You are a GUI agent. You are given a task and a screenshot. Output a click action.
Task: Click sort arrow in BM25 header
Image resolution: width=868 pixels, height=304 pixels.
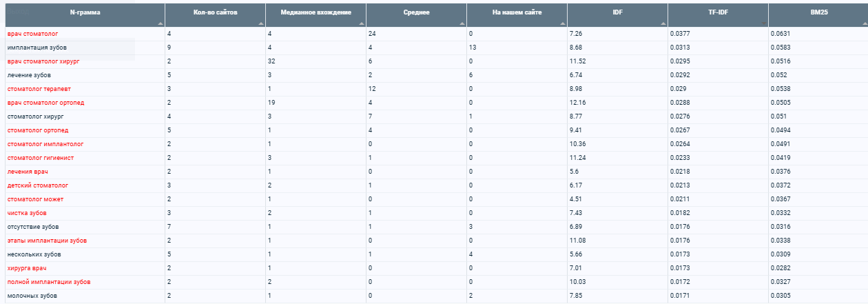point(863,23)
